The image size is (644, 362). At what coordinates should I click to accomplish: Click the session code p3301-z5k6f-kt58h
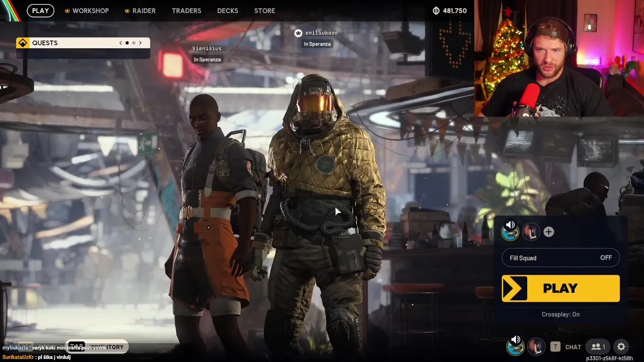pos(609,358)
